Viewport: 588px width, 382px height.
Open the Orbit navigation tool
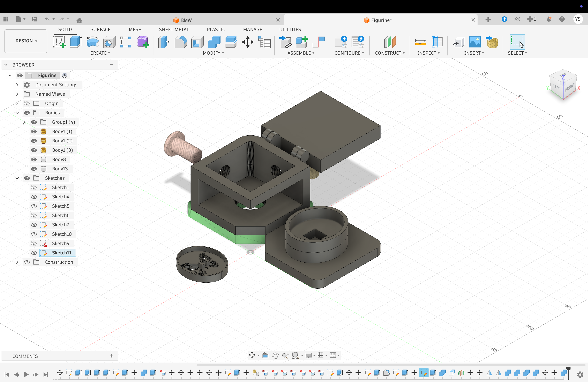pyautogui.click(x=252, y=355)
